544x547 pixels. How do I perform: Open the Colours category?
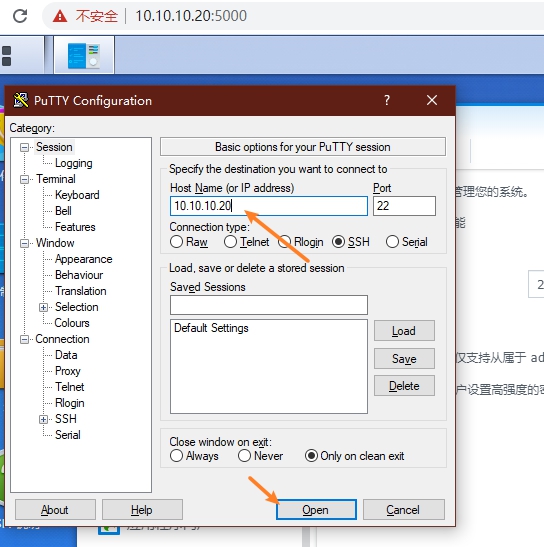click(72, 323)
